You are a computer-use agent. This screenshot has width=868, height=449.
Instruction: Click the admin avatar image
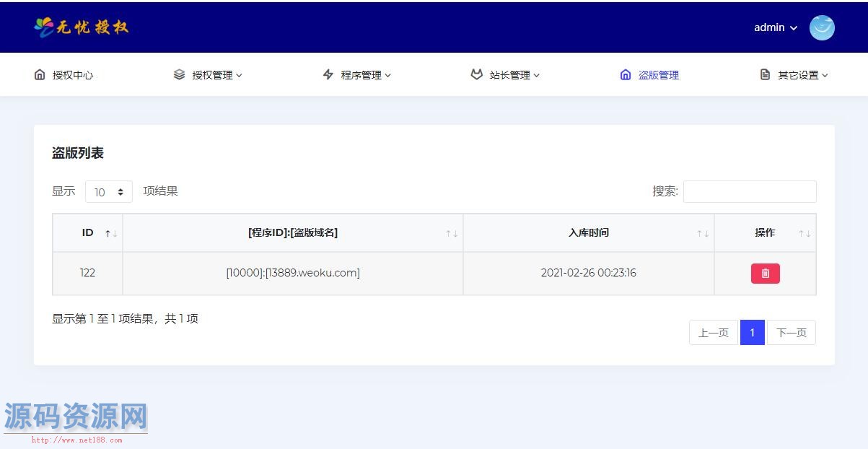tap(822, 27)
